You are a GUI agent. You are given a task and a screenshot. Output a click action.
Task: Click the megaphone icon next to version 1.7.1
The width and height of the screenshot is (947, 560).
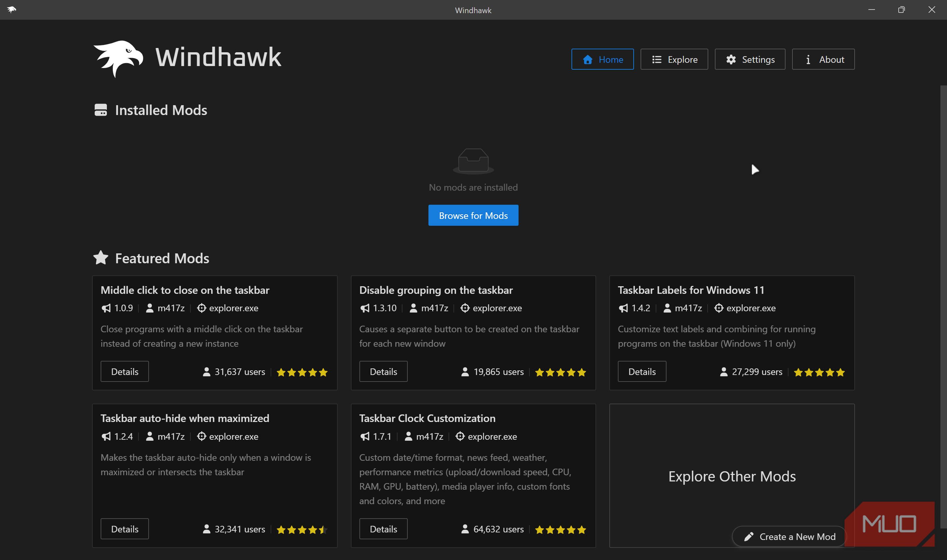365,437
